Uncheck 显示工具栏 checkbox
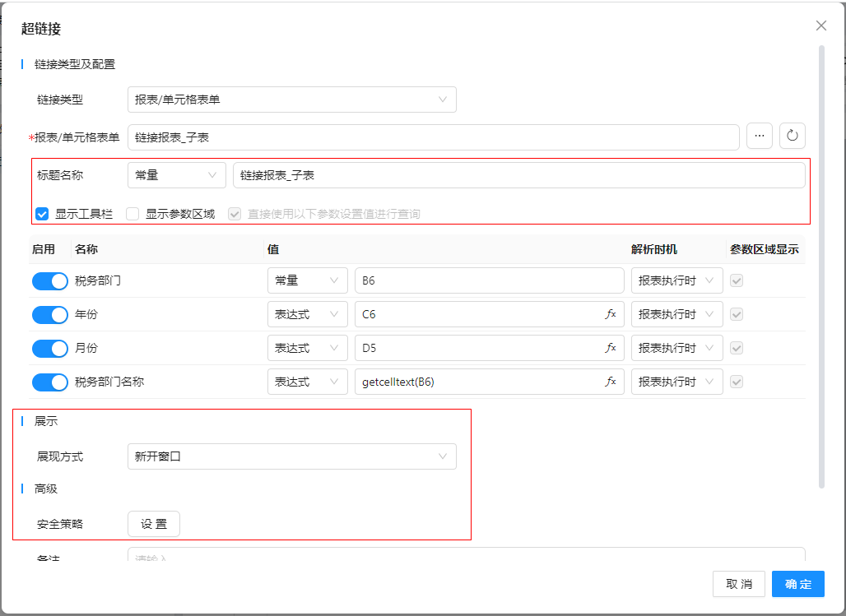846x616 pixels. click(x=42, y=214)
